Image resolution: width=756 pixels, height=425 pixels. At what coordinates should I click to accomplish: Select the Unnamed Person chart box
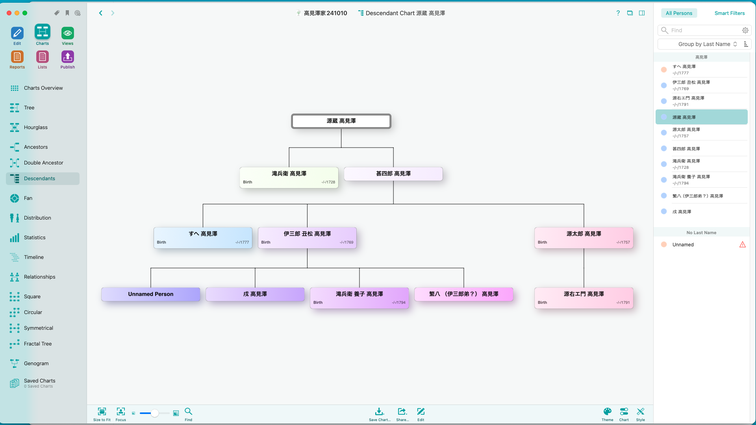point(150,294)
